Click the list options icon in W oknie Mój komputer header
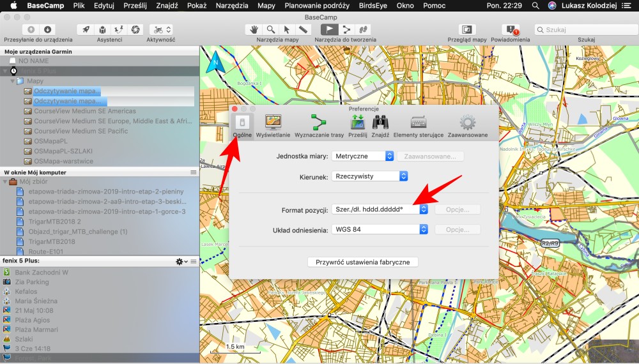Screen dimensions: 639x364 [x=194, y=172]
